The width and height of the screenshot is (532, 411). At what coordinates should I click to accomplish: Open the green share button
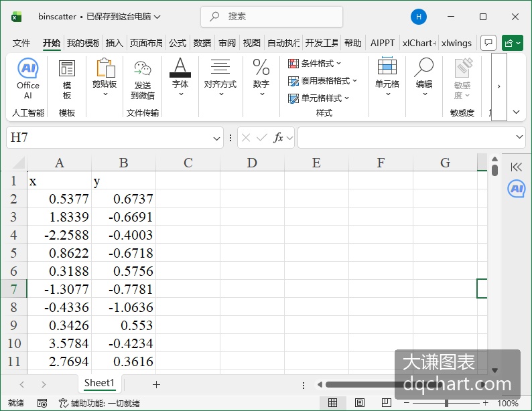pos(513,43)
